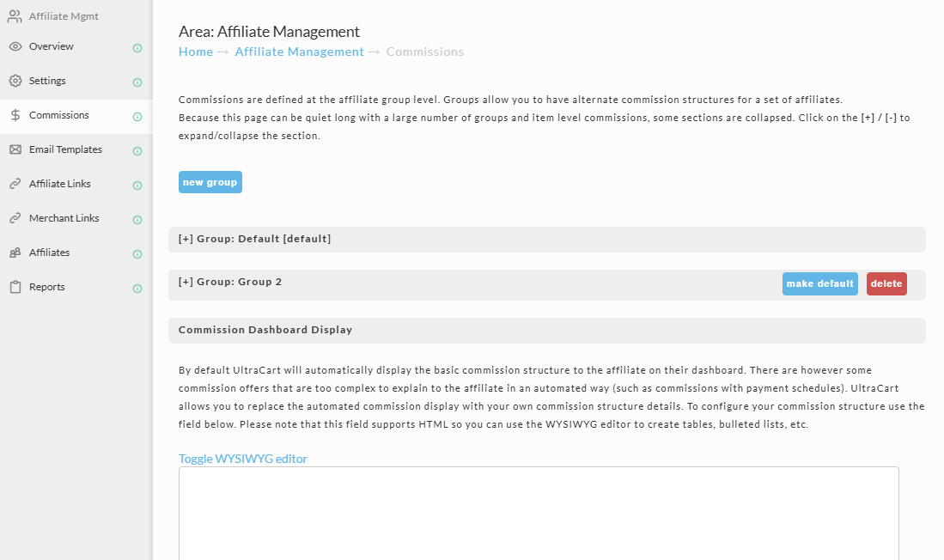The width and height of the screenshot is (944, 560).
Task: Click the clipboard icon beside Reports
Action: click(15, 287)
